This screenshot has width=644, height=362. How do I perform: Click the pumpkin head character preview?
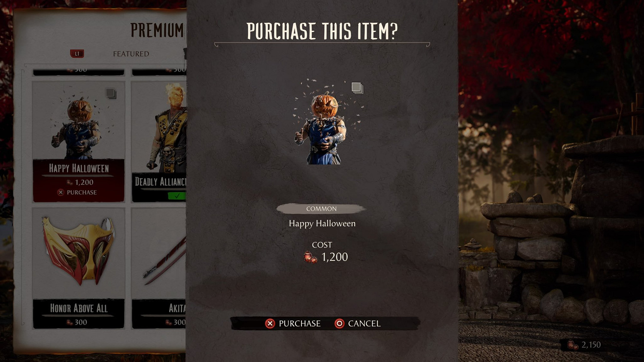coord(325,124)
